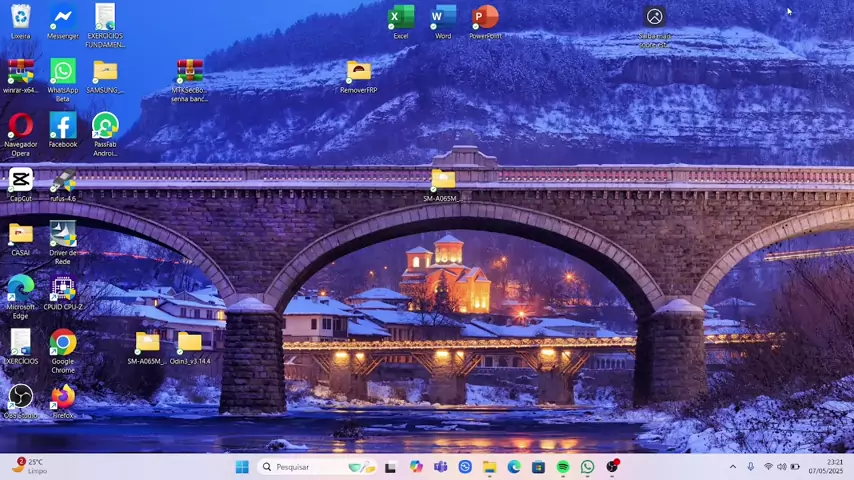This screenshot has height=480, width=854.
Task: Click the Pesquisar search box in taskbar
Action: [299, 467]
